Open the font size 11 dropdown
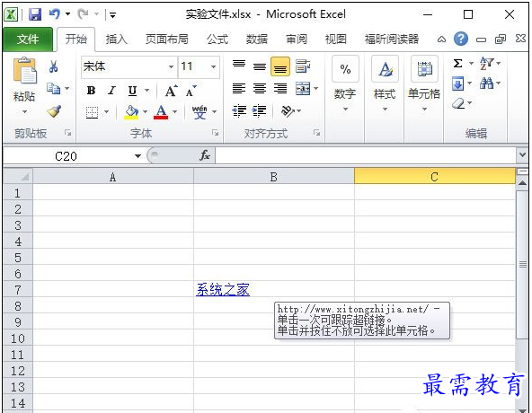Screen dimensions: 532x413 click(x=213, y=66)
